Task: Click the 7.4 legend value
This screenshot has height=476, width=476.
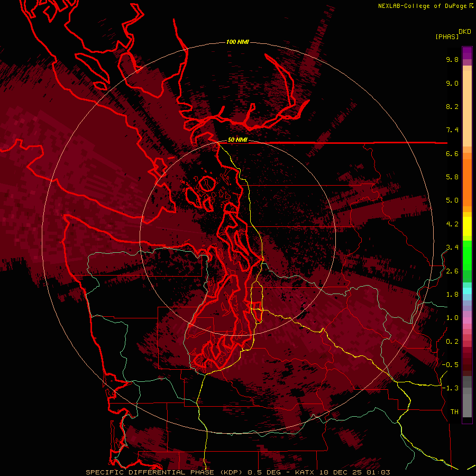Action: click(x=452, y=130)
